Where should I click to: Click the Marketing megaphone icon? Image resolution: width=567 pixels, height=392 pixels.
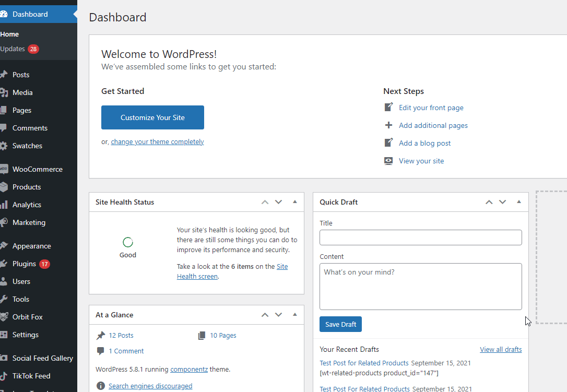(4, 222)
